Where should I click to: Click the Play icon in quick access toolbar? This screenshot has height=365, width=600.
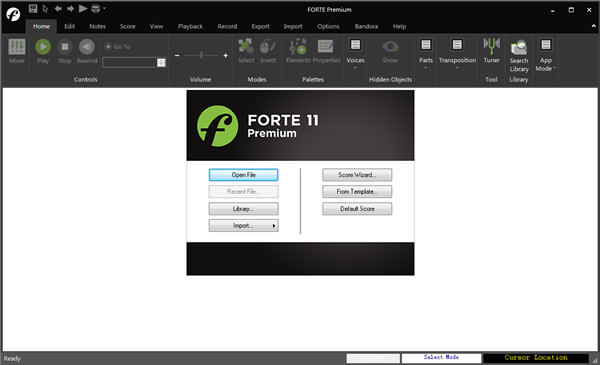coord(83,8)
